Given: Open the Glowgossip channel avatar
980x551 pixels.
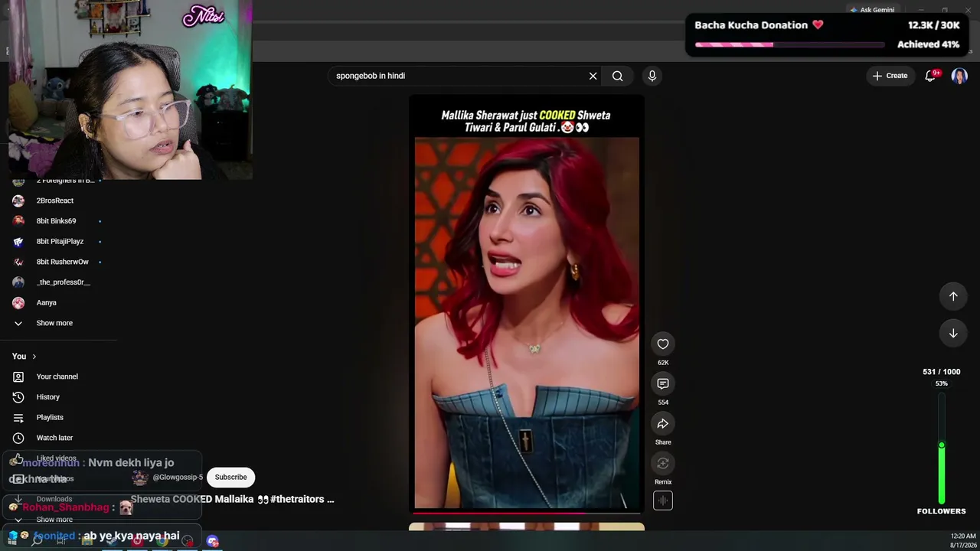Looking at the screenshot, I should [140, 478].
